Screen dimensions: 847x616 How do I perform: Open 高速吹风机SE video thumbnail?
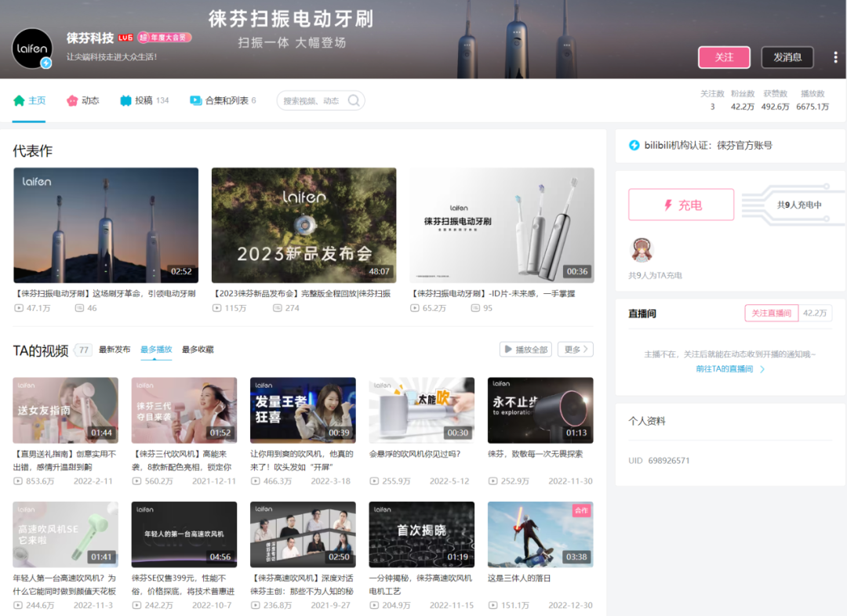[x=65, y=534]
